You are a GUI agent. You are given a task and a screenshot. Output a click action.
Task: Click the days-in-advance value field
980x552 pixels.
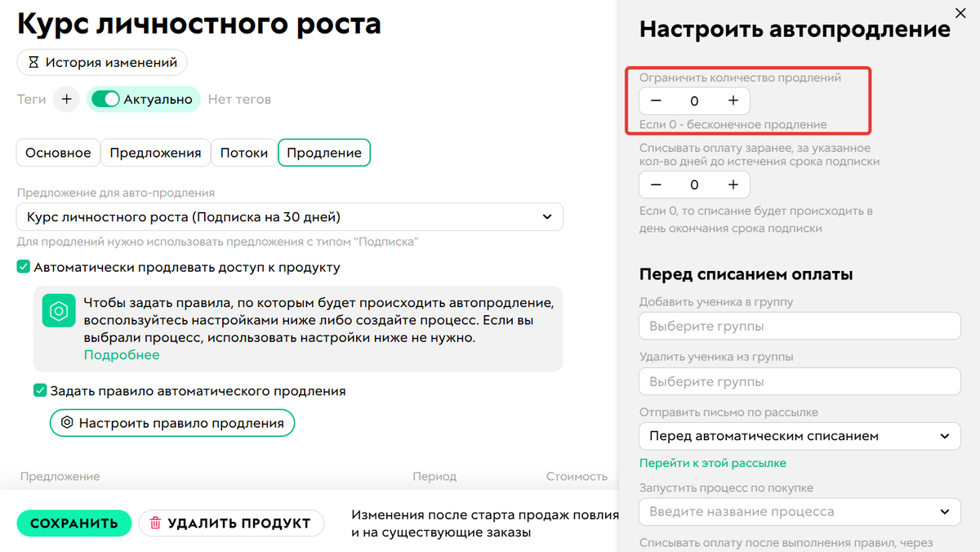[x=694, y=185]
